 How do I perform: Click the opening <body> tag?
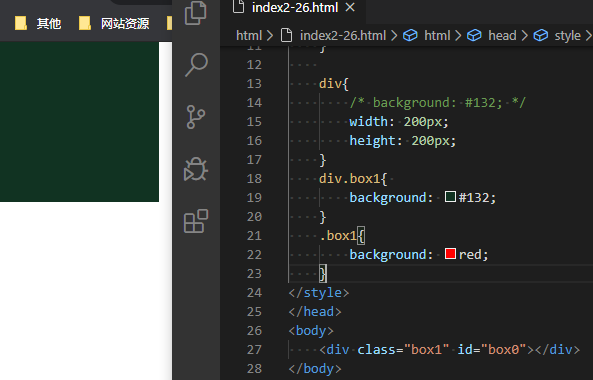click(x=311, y=331)
